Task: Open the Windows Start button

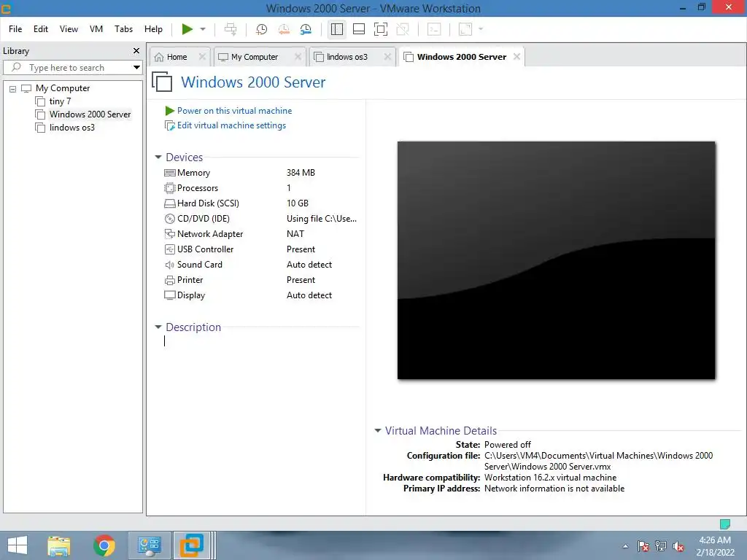Action: [x=18, y=545]
